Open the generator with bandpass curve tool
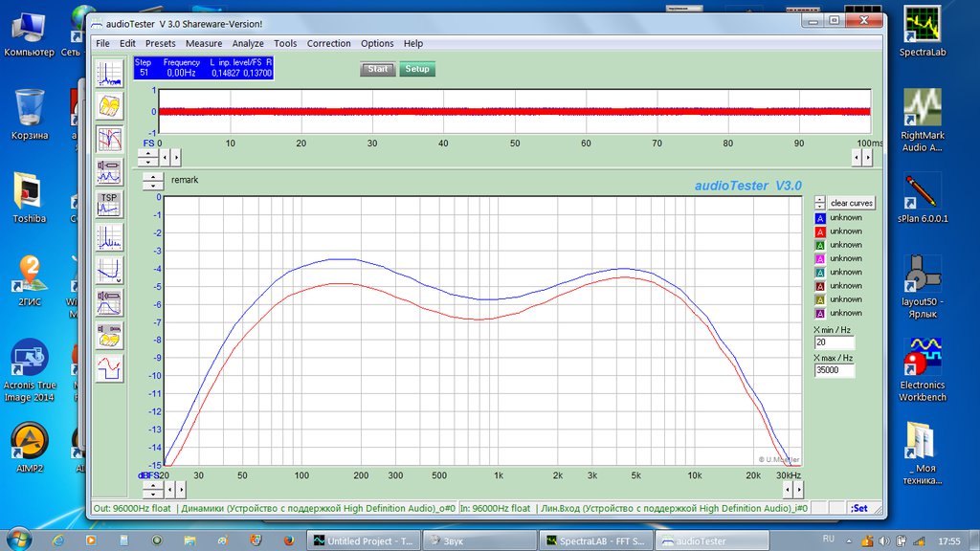The height and width of the screenshot is (551, 980). click(x=109, y=303)
